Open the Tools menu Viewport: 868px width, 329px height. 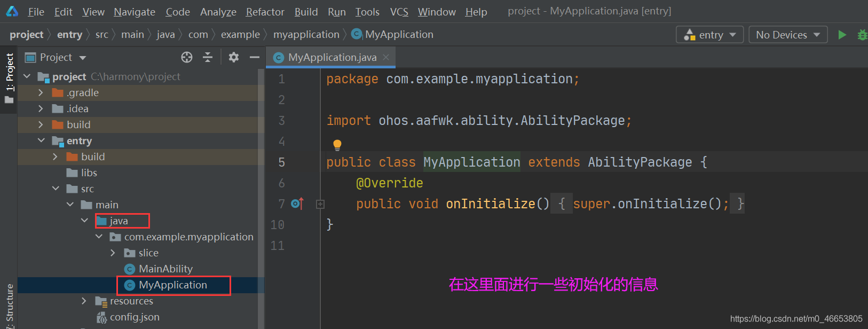[367, 12]
